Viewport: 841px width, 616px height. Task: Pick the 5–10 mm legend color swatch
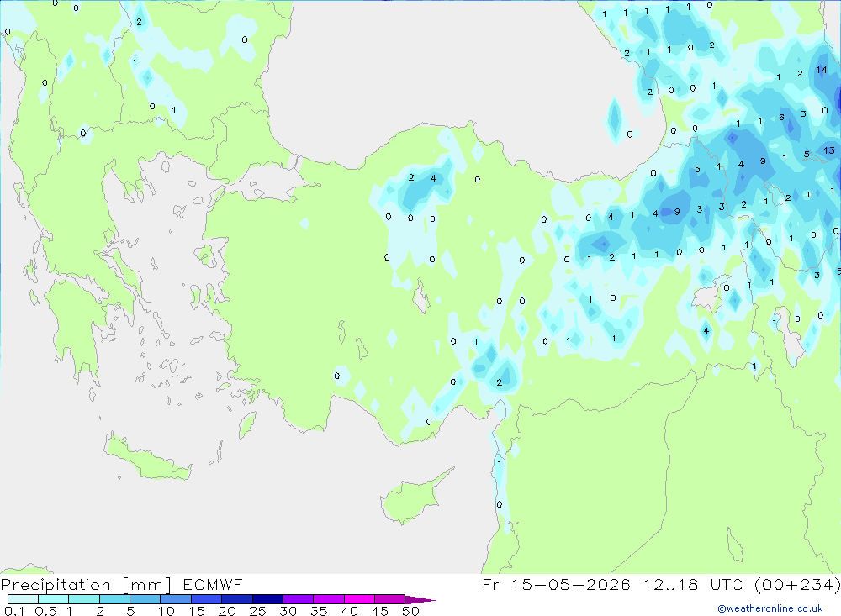pos(145,599)
